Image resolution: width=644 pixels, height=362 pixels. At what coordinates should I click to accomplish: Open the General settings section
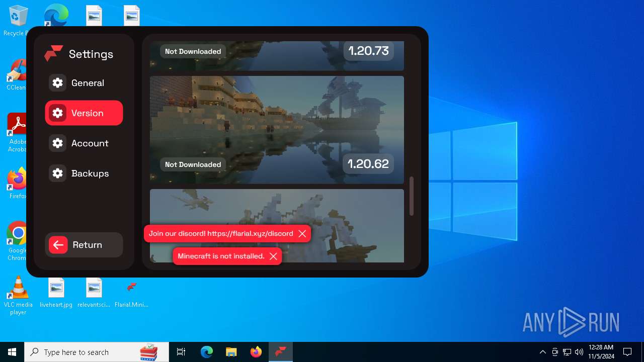click(x=84, y=83)
